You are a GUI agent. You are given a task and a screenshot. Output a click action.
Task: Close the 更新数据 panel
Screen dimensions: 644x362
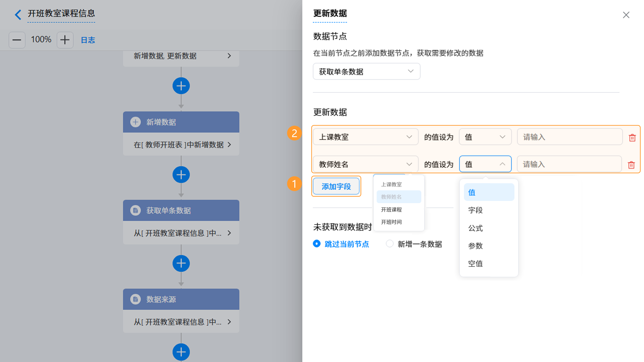626,15
